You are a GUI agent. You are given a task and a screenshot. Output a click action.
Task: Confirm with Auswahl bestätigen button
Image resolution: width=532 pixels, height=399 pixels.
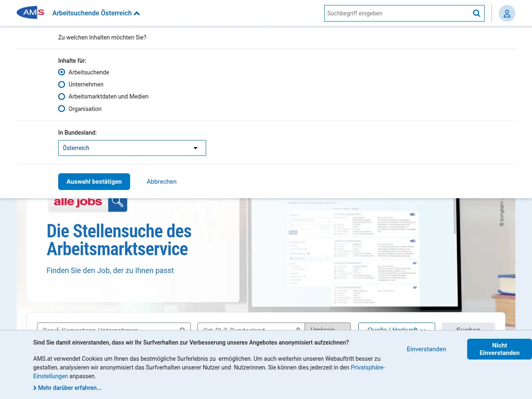pos(94,182)
